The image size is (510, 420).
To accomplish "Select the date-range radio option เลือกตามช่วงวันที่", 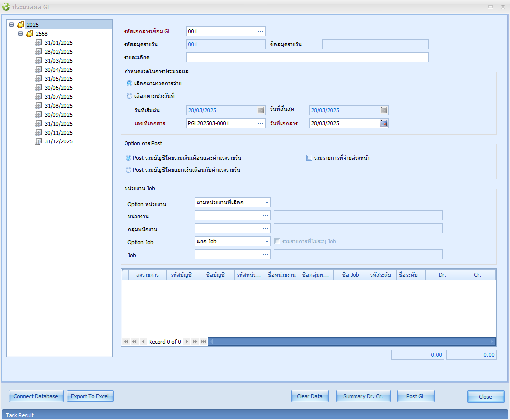I will [129, 96].
